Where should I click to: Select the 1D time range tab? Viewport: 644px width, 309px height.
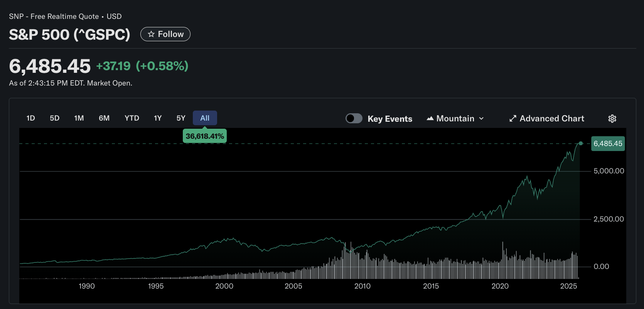tap(31, 118)
